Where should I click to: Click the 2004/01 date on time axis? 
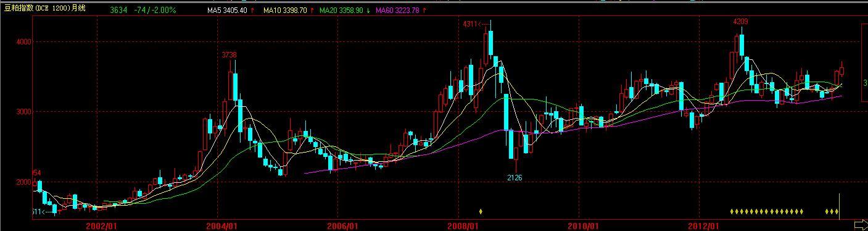(222, 226)
